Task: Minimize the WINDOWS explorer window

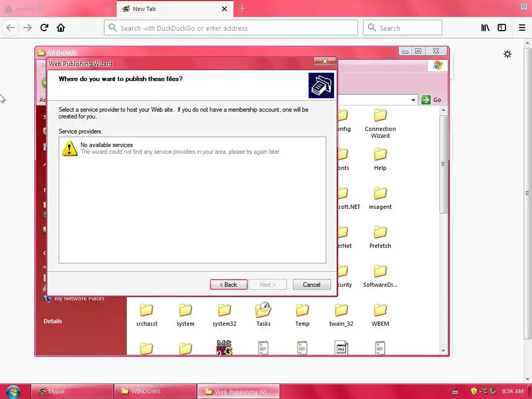Action: pyautogui.click(x=405, y=51)
